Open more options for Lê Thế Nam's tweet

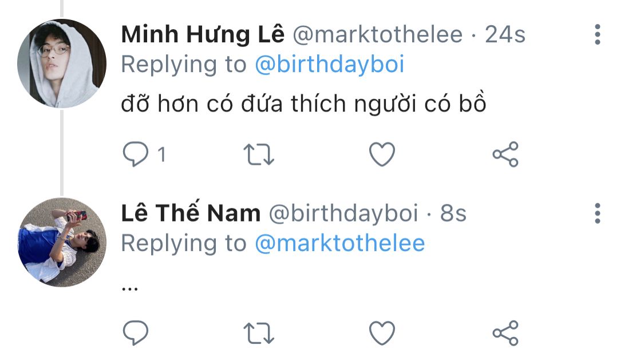point(598,213)
